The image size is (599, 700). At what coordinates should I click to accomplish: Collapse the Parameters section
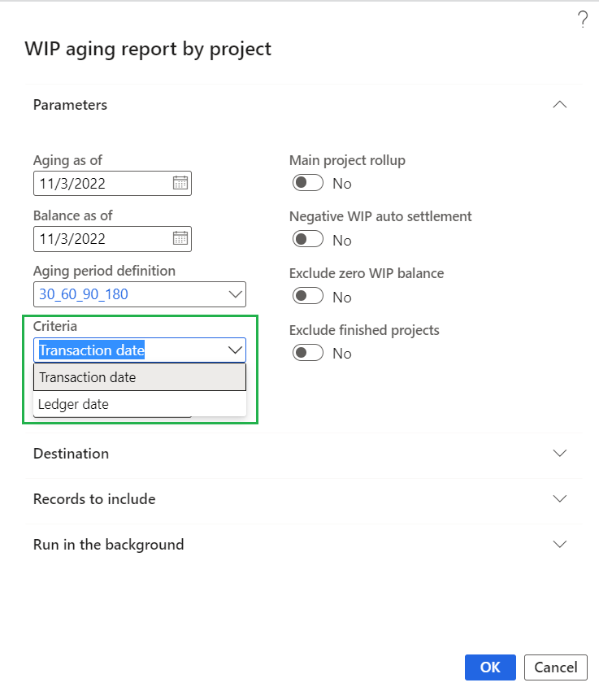click(x=559, y=105)
